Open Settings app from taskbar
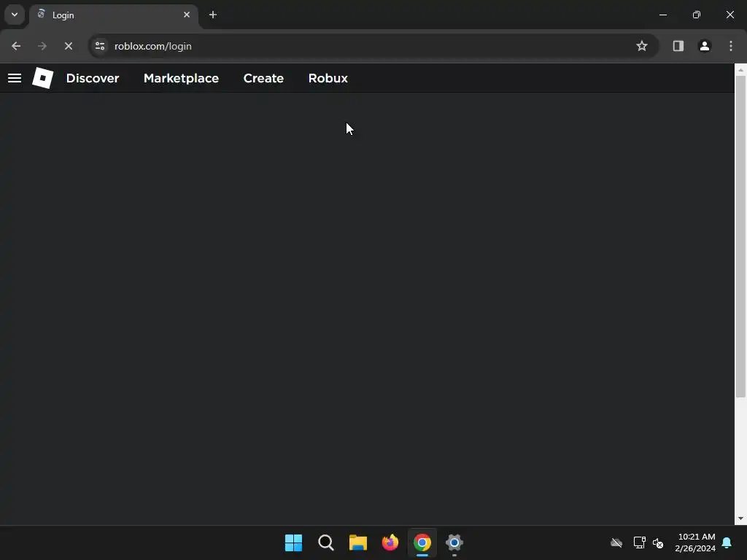Screen dimensions: 747x560 (454, 542)
